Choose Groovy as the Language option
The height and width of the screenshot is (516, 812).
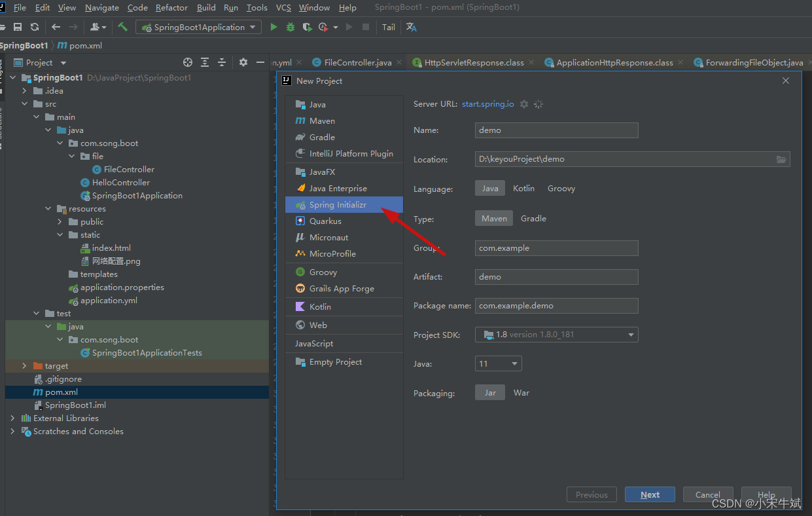coord(561,188)
